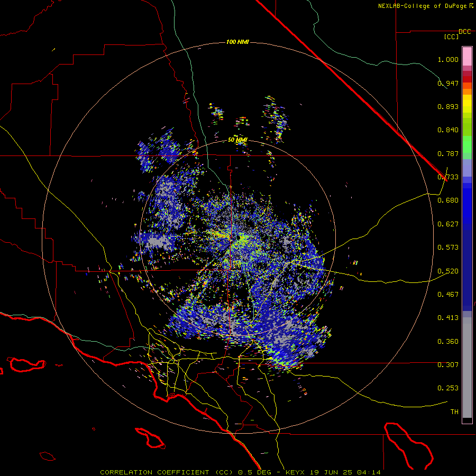Click the 0.893 scale value
The image size is (476, 476).
coord(448,106)
